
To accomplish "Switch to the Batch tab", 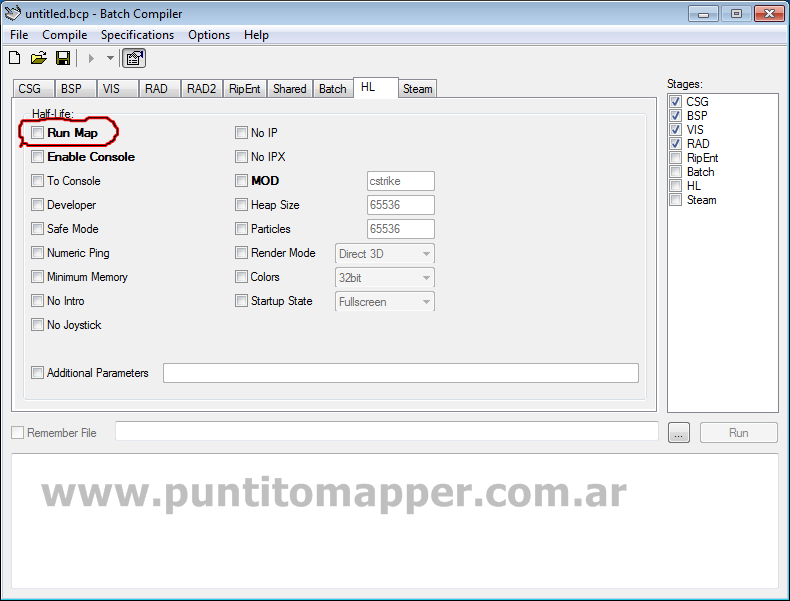I will pyautogui.click(x=333, y=89).
